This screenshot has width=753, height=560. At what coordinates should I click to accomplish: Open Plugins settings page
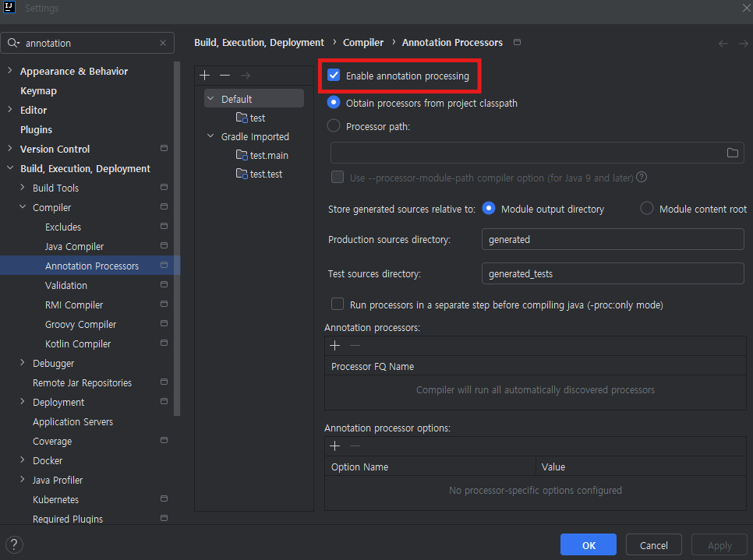point(36,129)
